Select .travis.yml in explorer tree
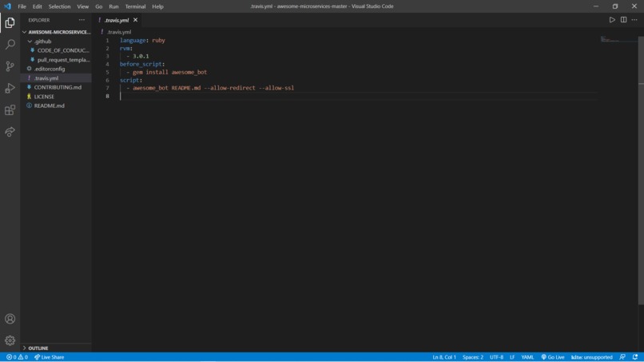644x362 pixels. pos(56,78)
